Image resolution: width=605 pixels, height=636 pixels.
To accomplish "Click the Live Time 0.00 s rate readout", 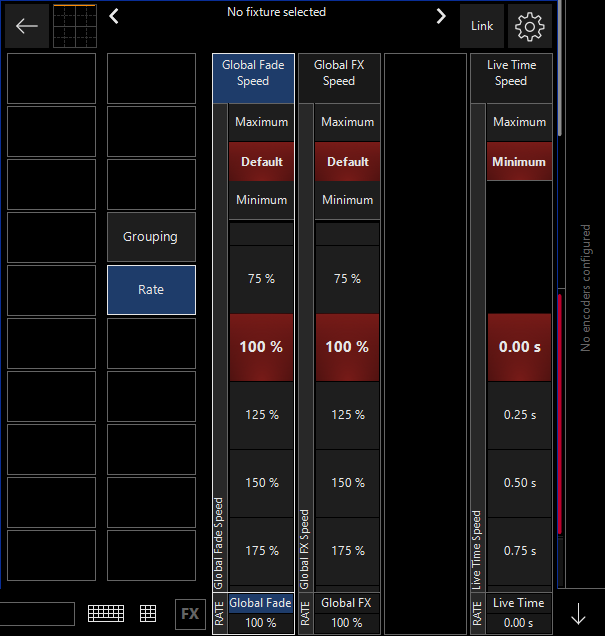I will point(519,623).
